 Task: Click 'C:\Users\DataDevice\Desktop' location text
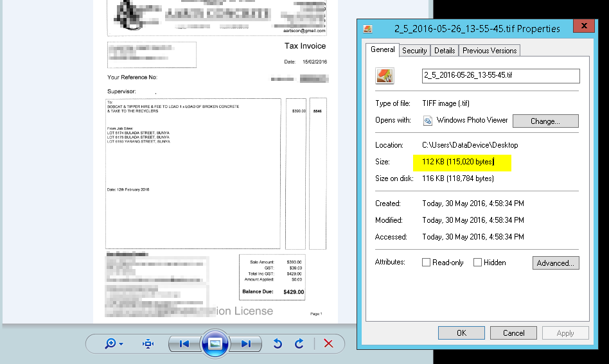point(470,145)
